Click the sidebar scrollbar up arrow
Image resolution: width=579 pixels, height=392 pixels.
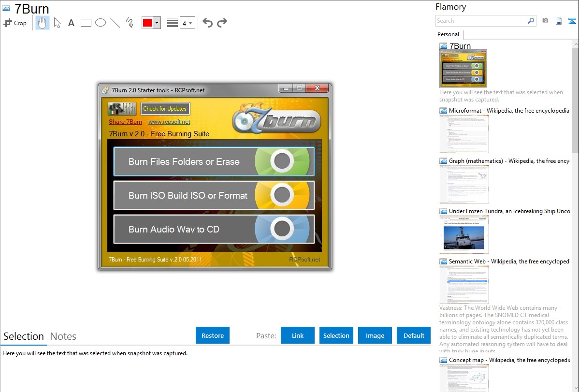point(575,44)
